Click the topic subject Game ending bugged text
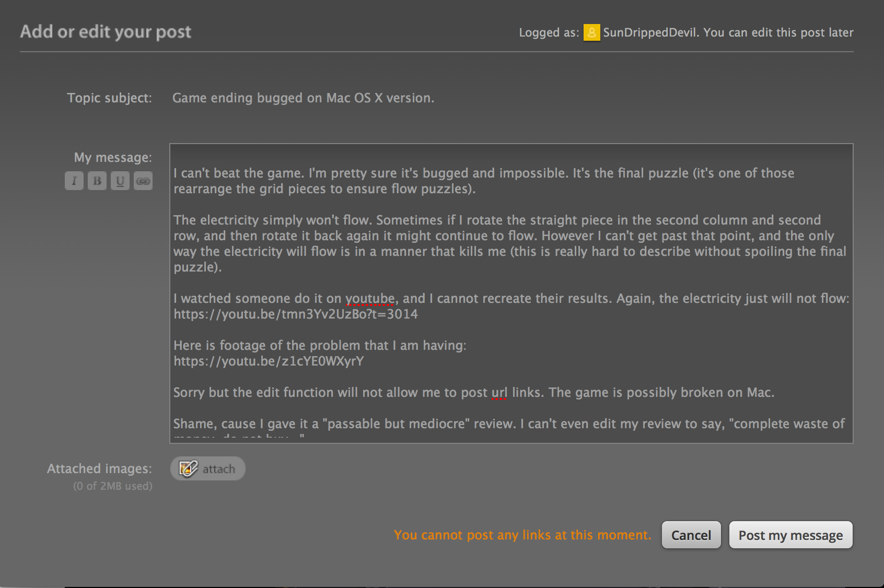Image resolution: width=884 pixels, height=588 pixels. (x=303, y=98)
